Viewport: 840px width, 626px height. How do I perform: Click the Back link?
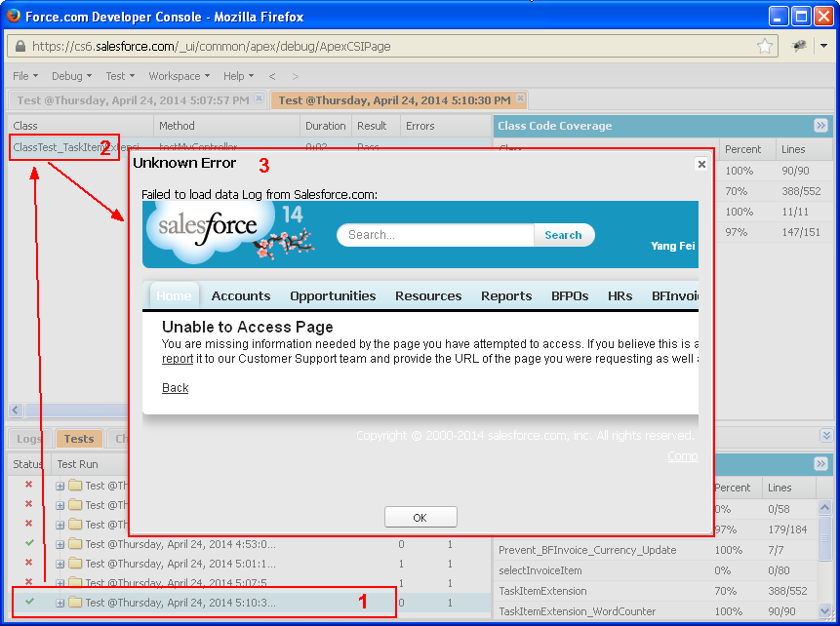(176, 388)
